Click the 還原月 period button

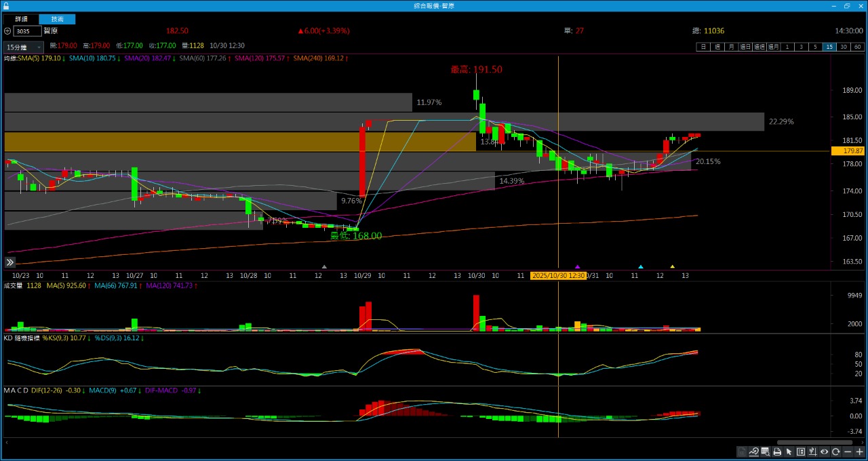774,47
